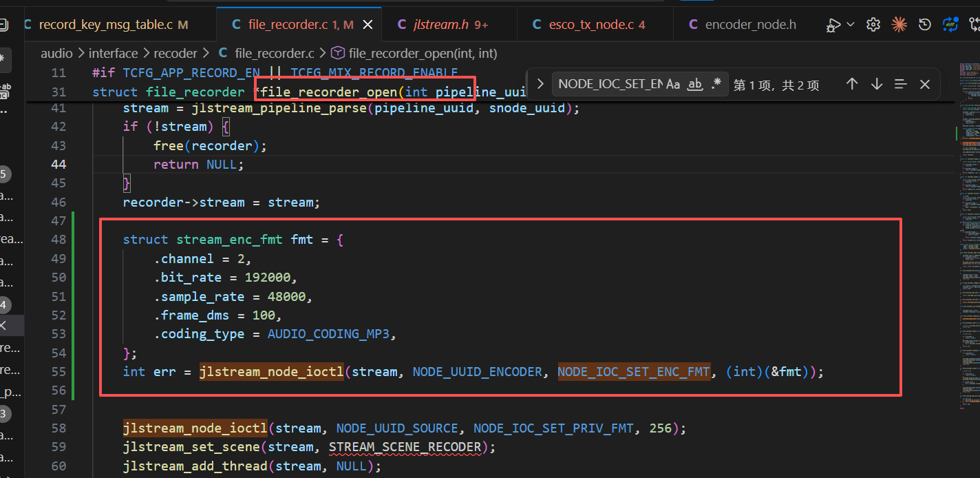Viewport: 980px width, 478px height.
Task: Expand the replace row in find widget
Action: (x=540, y=84)
